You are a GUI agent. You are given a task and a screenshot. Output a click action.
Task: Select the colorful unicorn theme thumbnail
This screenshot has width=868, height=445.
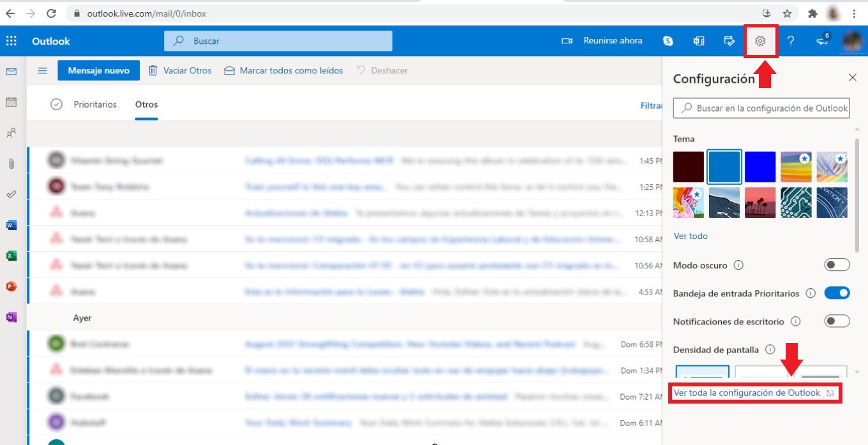click(689, 203)
